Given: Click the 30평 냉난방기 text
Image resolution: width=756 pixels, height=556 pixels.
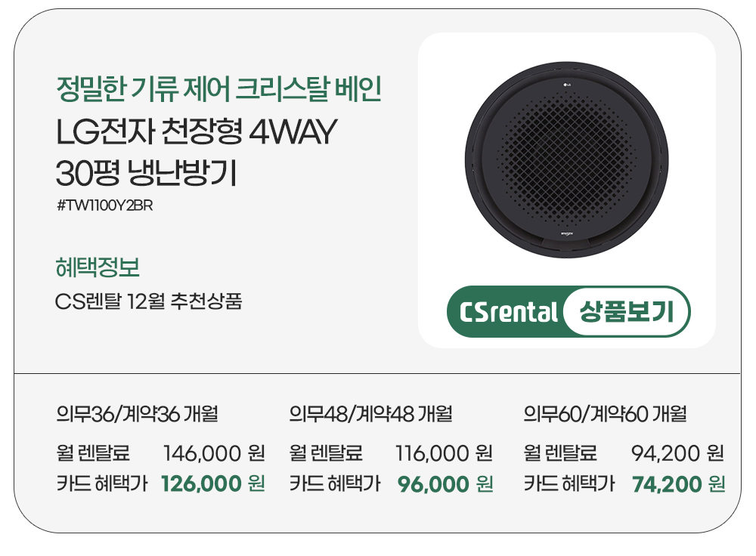Looking at the screenshot, I should click(x=147, y=173).
